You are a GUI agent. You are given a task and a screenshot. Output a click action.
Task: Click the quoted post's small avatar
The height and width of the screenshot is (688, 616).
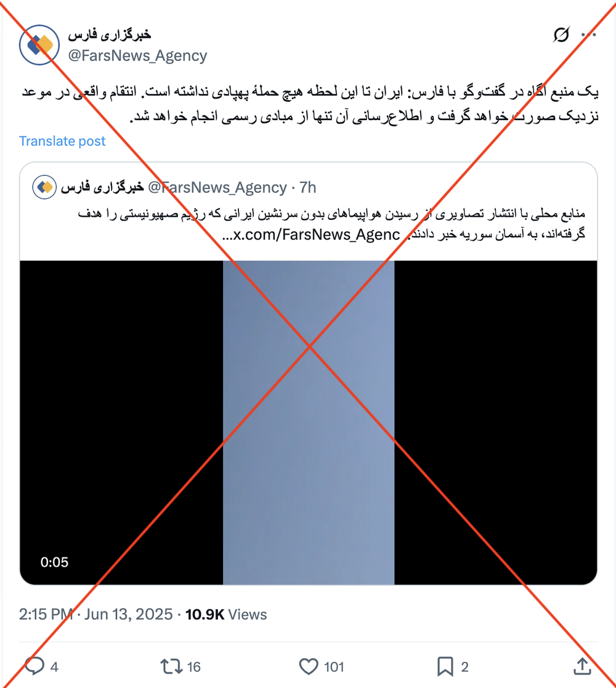point(44,187)
